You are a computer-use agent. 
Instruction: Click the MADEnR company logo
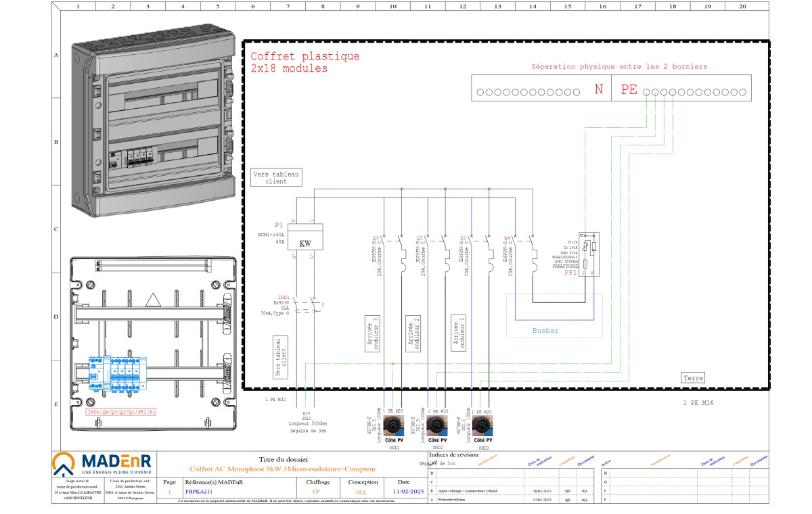click(x=104, y=464)
